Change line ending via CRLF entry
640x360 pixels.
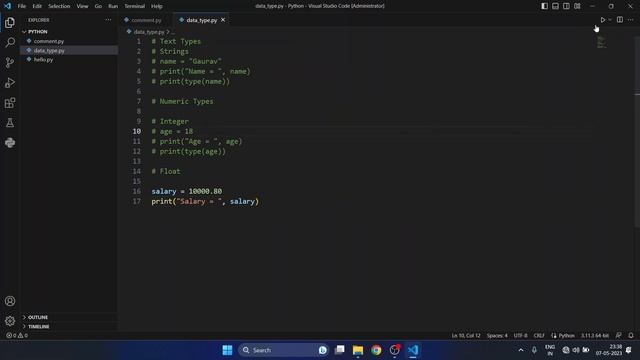[539, 336]
